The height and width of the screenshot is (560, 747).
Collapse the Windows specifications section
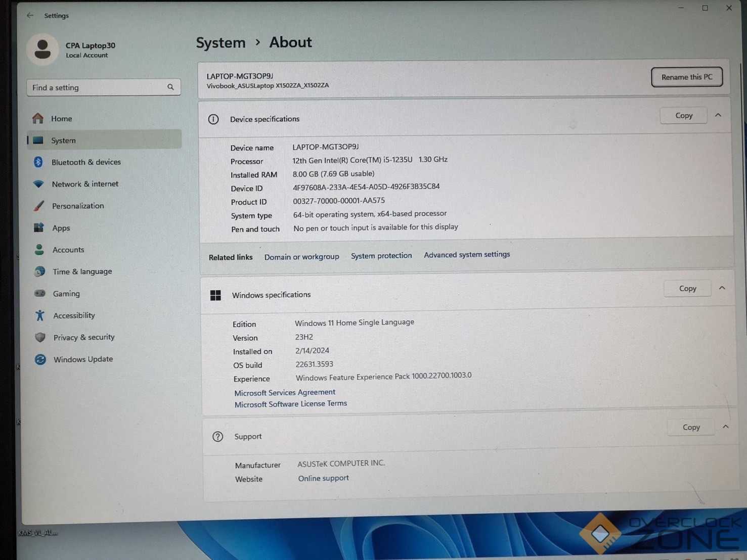click(x=722, y=288)
